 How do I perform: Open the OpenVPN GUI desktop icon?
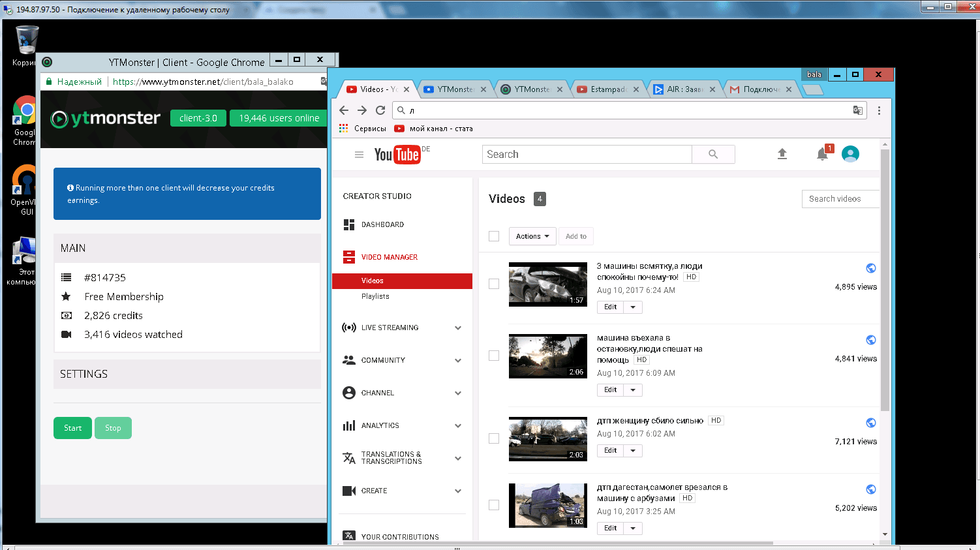(x=25, y=190)
